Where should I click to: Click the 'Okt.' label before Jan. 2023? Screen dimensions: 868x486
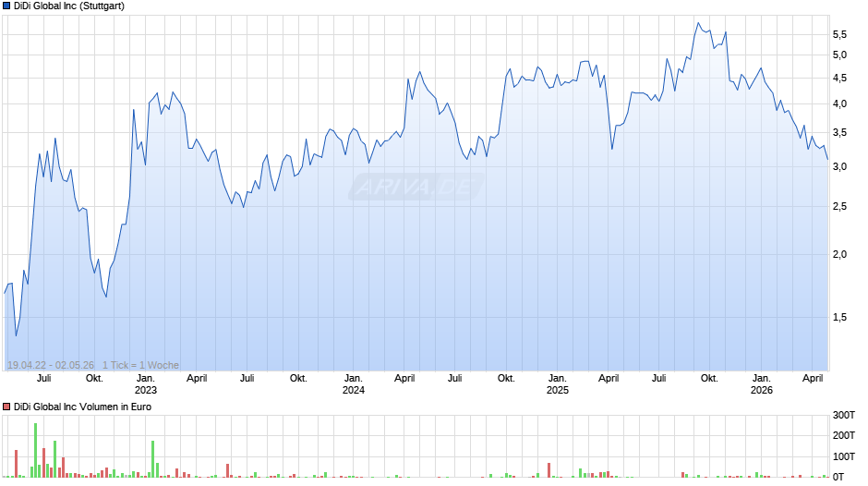tap(95, 379)
